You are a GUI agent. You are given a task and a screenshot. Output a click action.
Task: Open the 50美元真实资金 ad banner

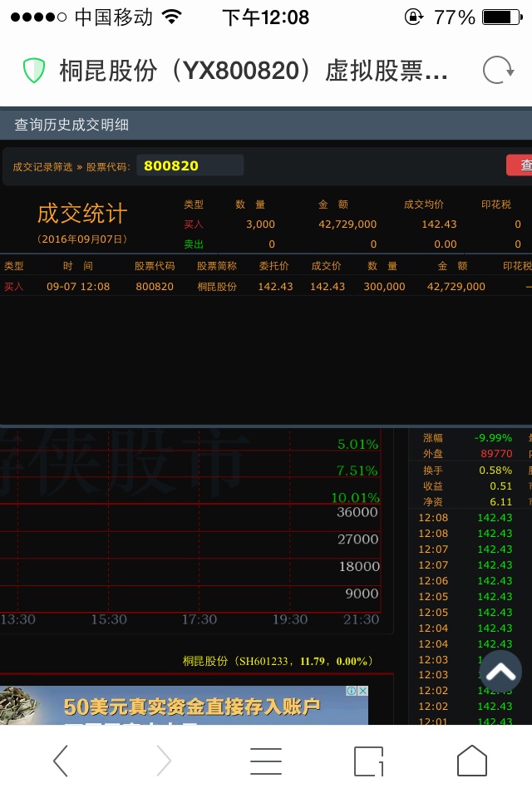click(191, 707)
